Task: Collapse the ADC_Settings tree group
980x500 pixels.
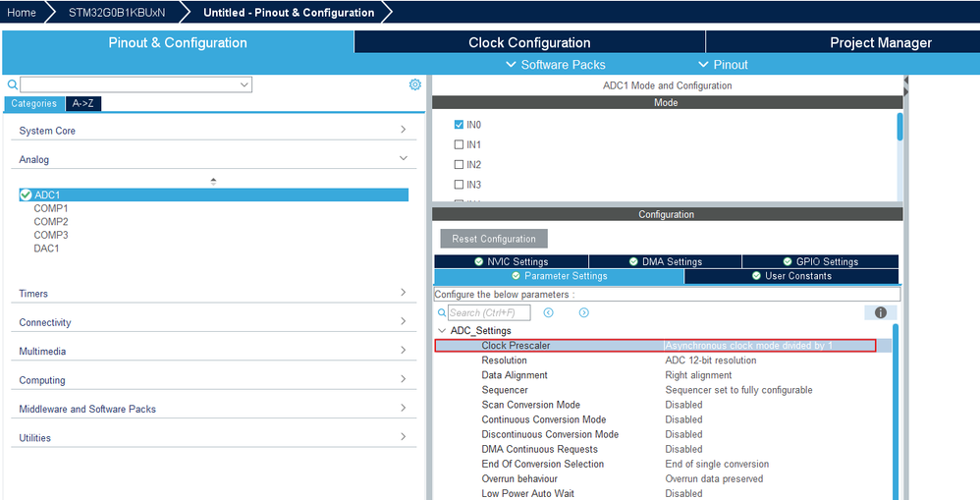Action: [442, 331]
